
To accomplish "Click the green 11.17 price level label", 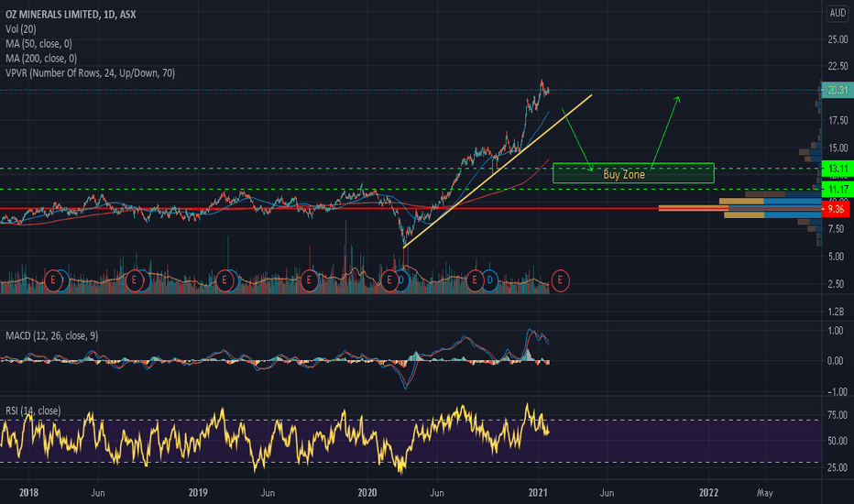I will tap(838, 189).
